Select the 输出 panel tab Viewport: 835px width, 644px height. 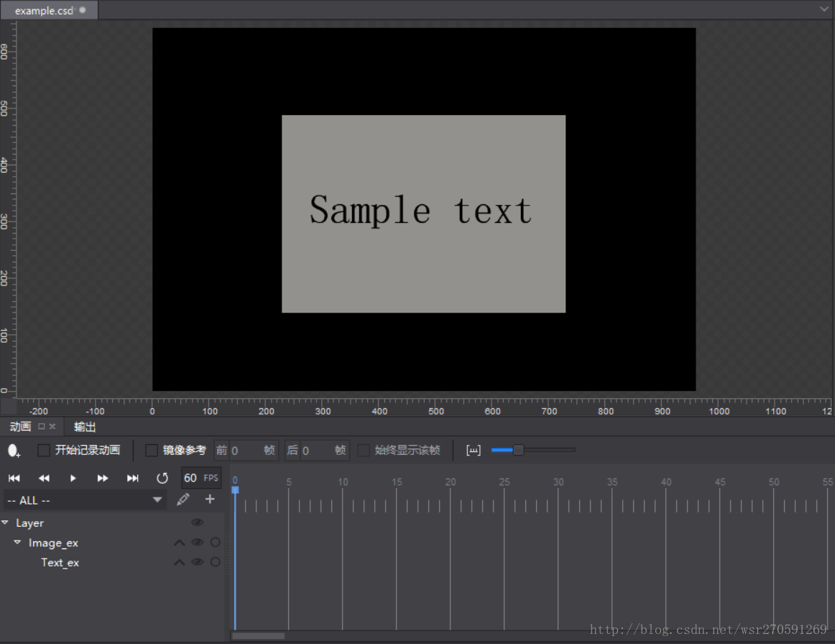pyautogui.click(x=85, y=427)
